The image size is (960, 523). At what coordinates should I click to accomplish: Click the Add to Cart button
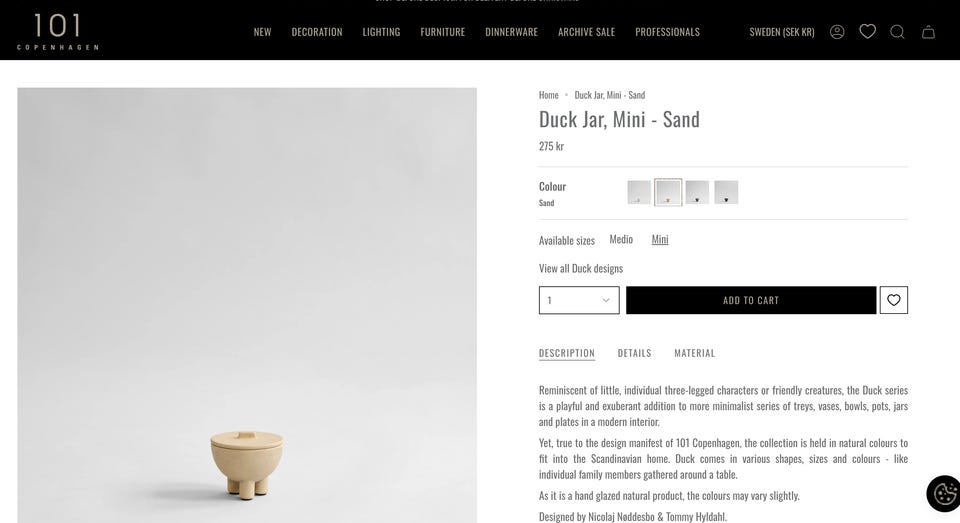coord(751,300)
